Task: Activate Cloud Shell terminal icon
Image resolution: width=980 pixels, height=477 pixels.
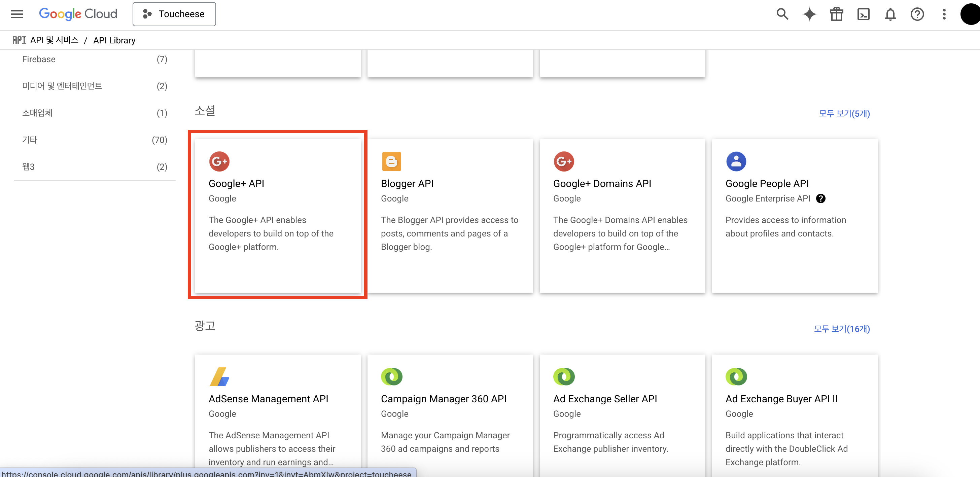Action: pyautogui.click(x=863, y=14)
